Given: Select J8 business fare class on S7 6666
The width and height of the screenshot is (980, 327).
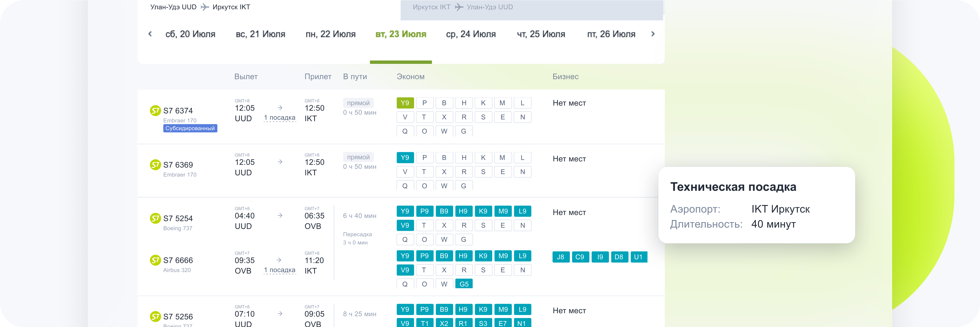Looking at the screenshot, I should tap(560, 257).
